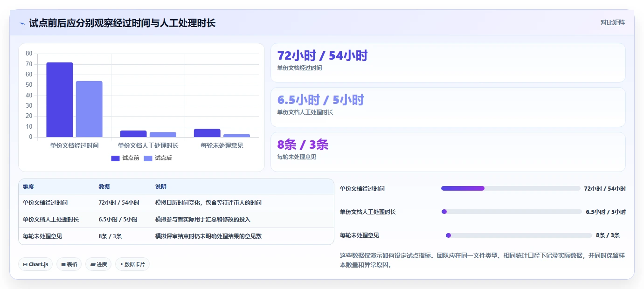Viewport: 644px width, 289px height.
Task: Click the 每轮未处理意见 progress bar
Action: point(519,235)
